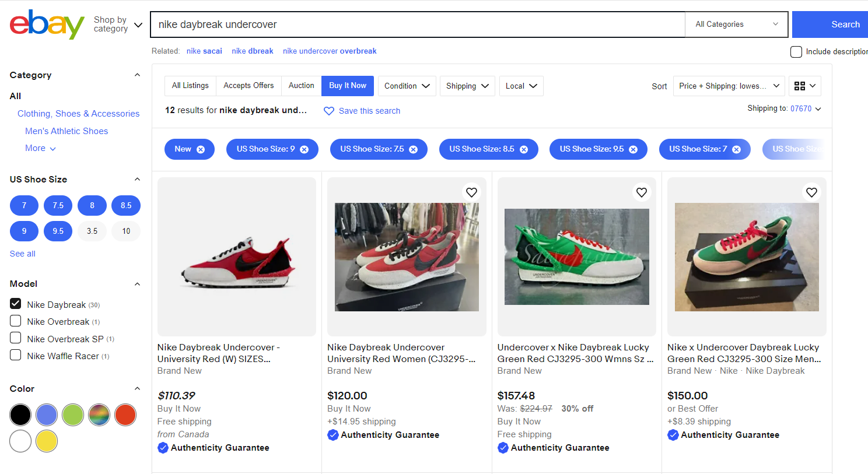Switch to the Accepts Offers tab
Viewport: 868px width, 474px height.
tap(249, 86)
